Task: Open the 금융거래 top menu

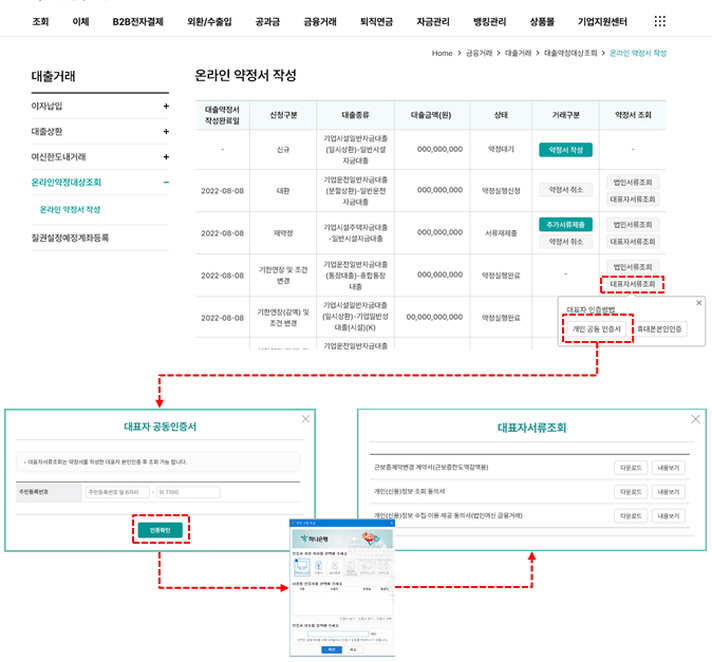Action: coord(319,21)
